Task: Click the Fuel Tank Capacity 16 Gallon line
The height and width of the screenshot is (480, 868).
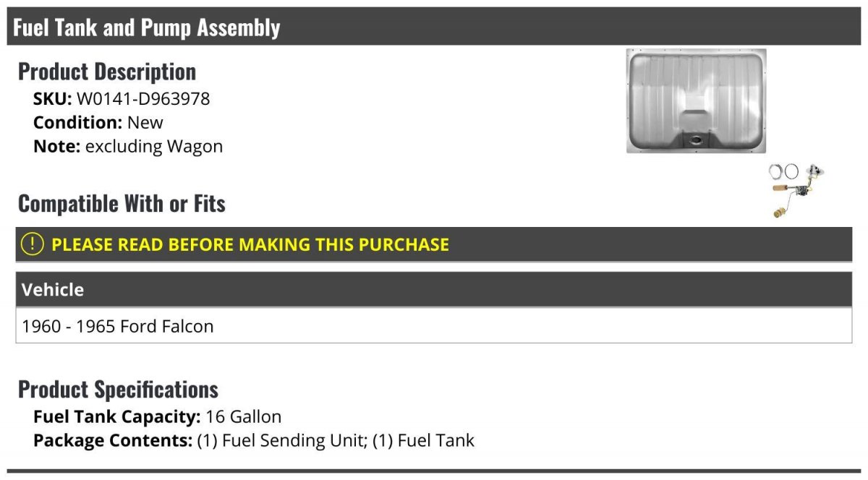Action: tap(157, 416)
